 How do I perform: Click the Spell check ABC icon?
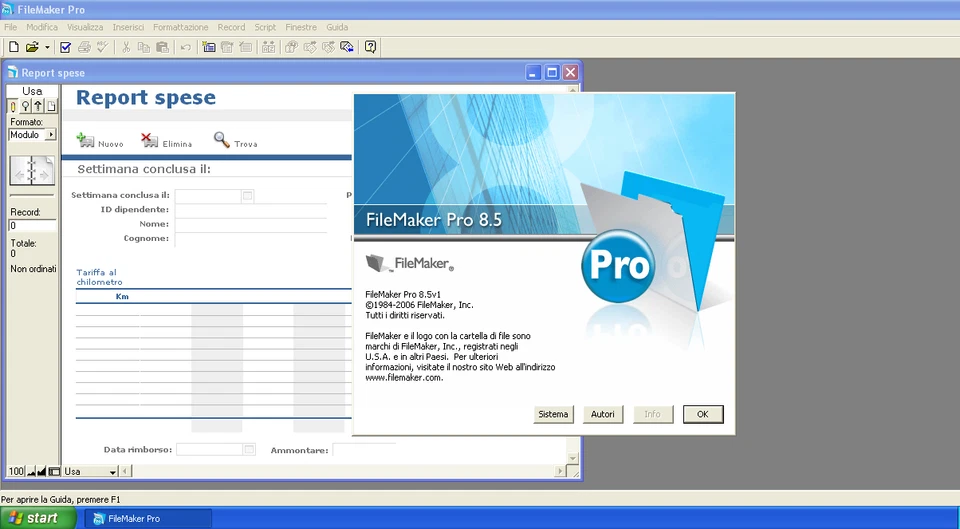tap(102, 47)
